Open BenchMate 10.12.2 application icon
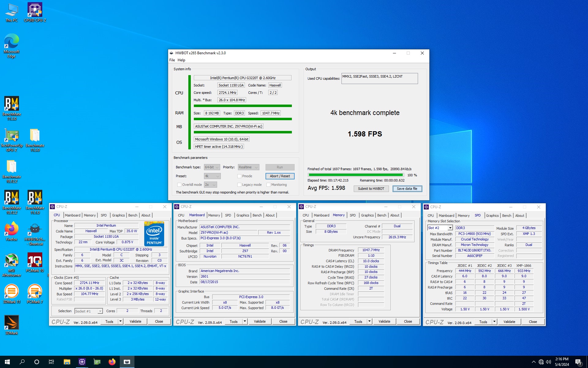This screenshot has height=368, width=588. pos(12,202)
